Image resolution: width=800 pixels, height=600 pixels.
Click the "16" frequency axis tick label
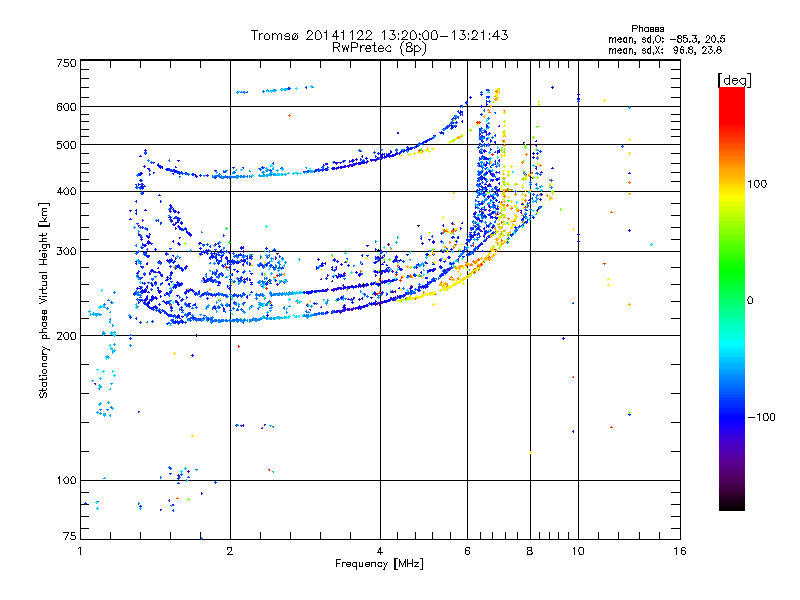point(680,551)
